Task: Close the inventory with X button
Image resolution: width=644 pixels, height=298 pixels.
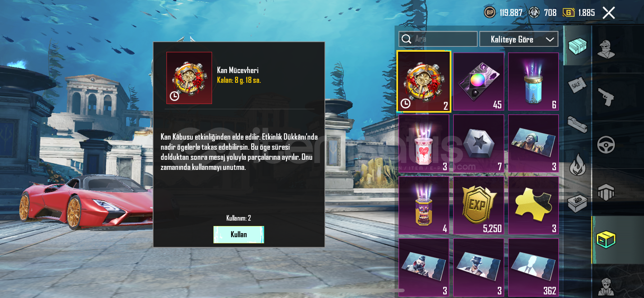Action: (x=609, y=13)
